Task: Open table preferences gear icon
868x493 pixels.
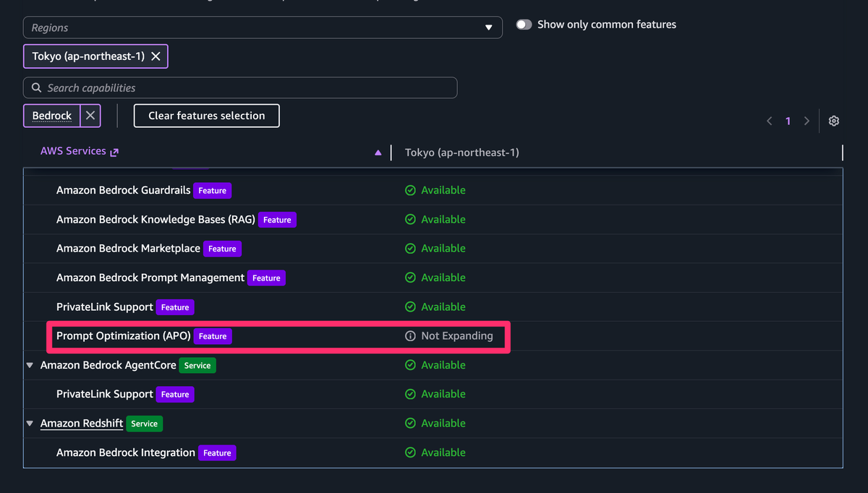Action: point(834,121)
